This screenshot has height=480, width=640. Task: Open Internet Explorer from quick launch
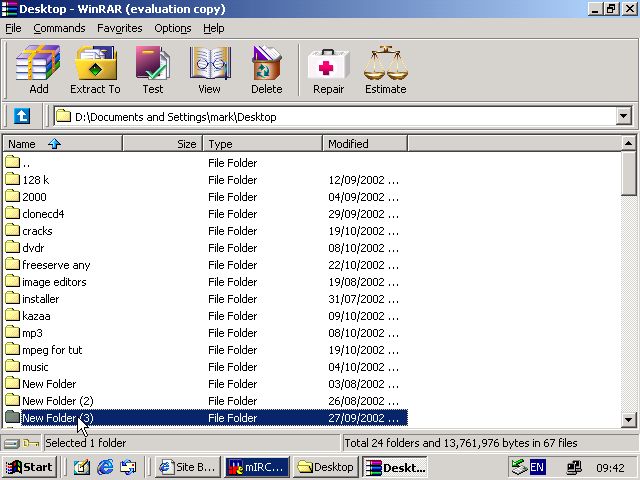[105, 467]
